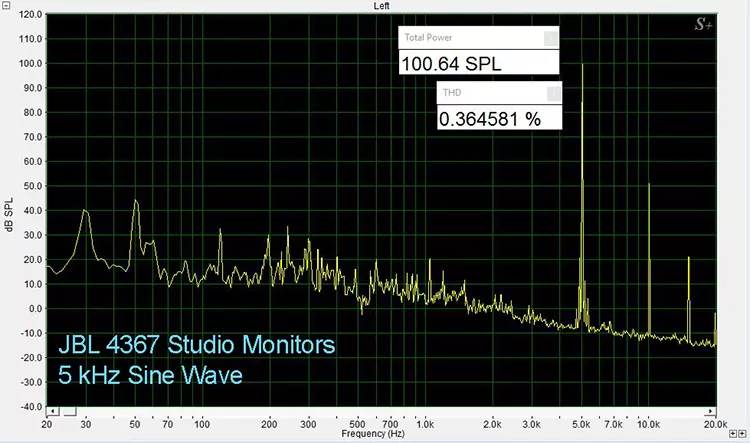Click the dB SPL vertical axis label

click(x=9, y=215)
